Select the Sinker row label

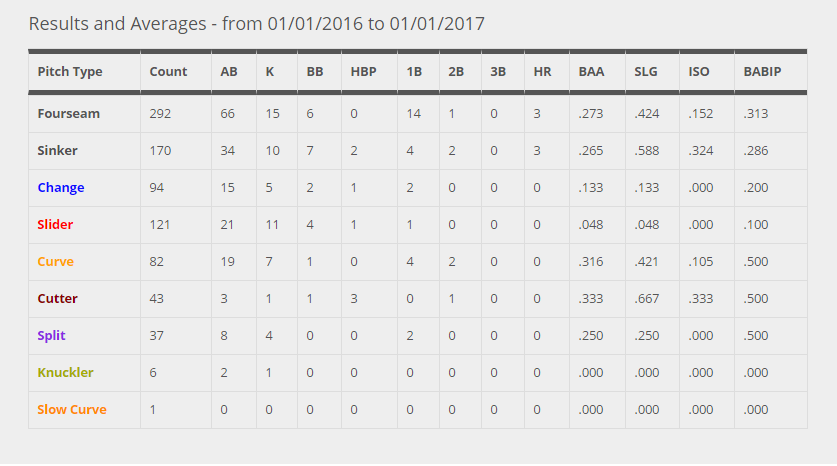click(x=57, y=151)
